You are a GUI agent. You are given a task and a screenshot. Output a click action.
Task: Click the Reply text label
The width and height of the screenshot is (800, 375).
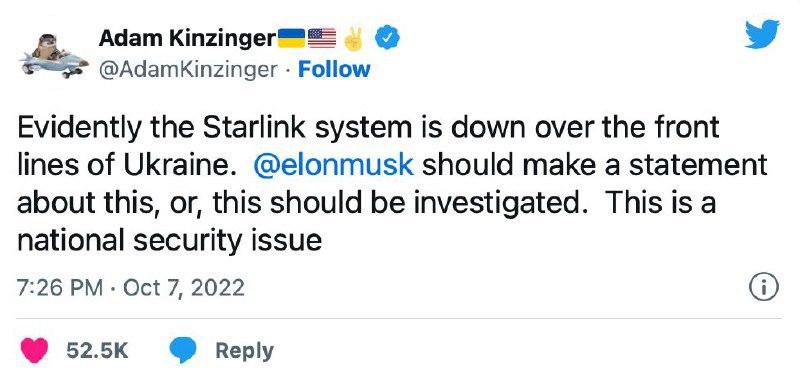[x=244, y=352]
